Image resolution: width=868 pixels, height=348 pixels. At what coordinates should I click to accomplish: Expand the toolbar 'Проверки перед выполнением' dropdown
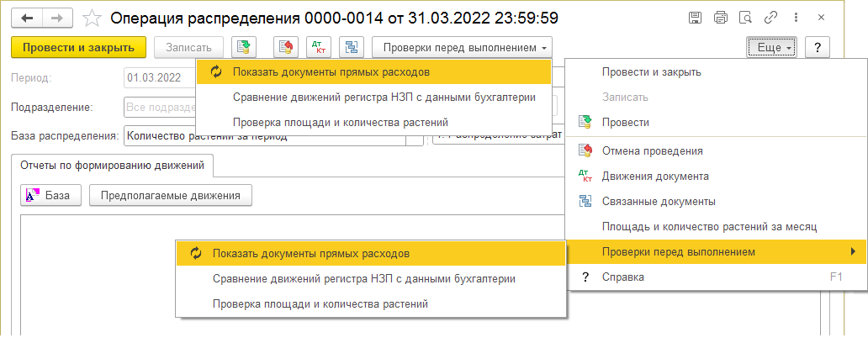coord(462,48)
